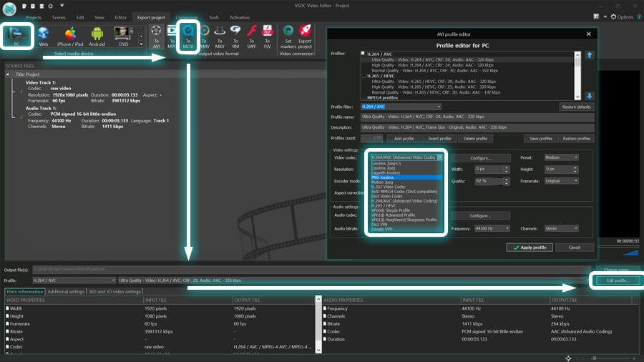Screen dimensions: 644x362
Task: Open the Tools ribbon tab
Action: point(213,18)
